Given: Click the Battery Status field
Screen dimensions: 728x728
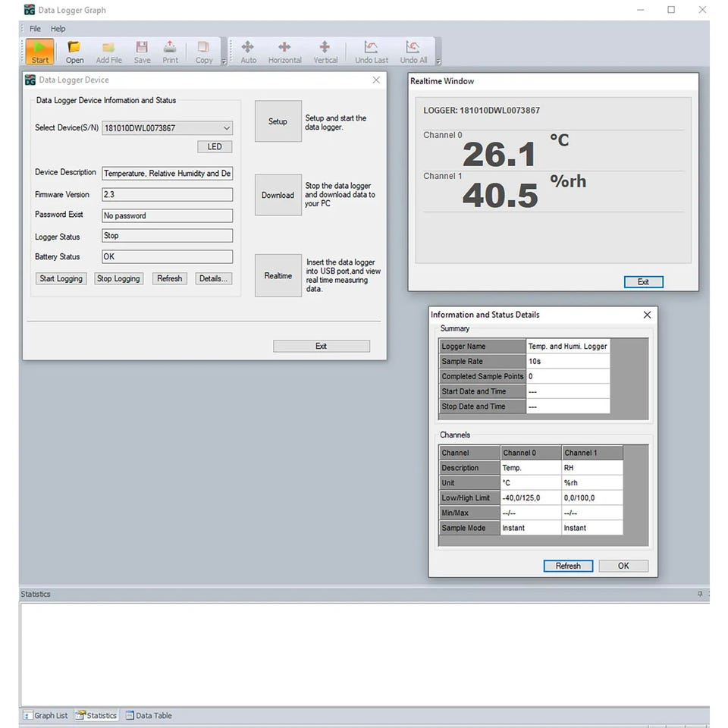Looking at the screenshot, I should click(167, 257).
